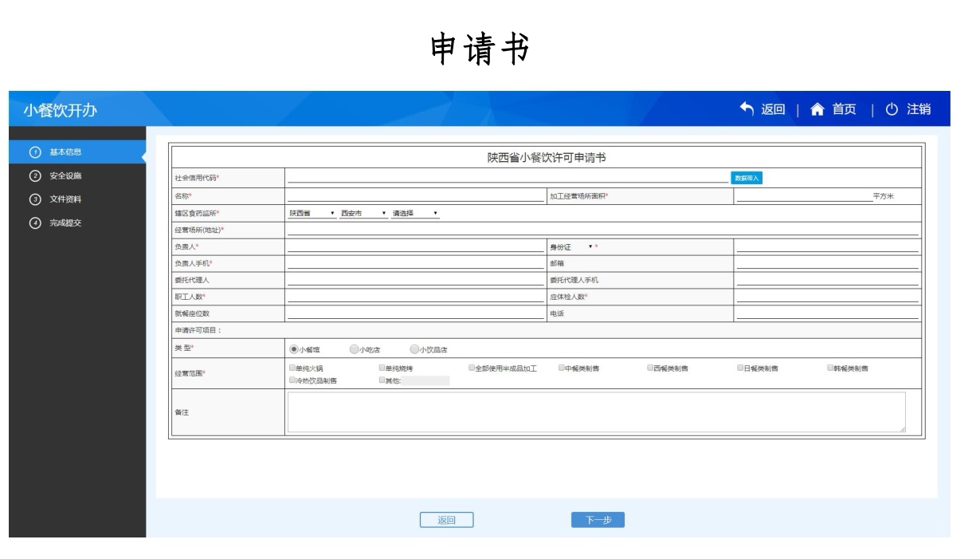Image resolution: width=980 pixels, height=559 pixels.
Task: Select the 小吃店 radio button
Action: point(354,348)
